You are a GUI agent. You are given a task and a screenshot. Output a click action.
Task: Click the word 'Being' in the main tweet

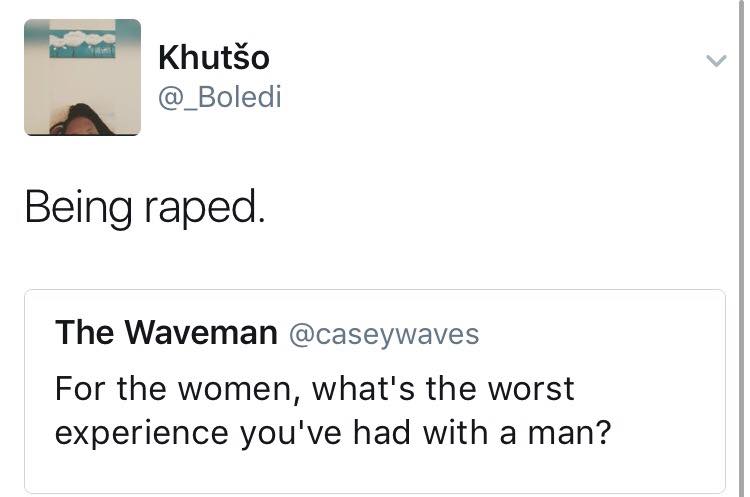tap(78, 208)
